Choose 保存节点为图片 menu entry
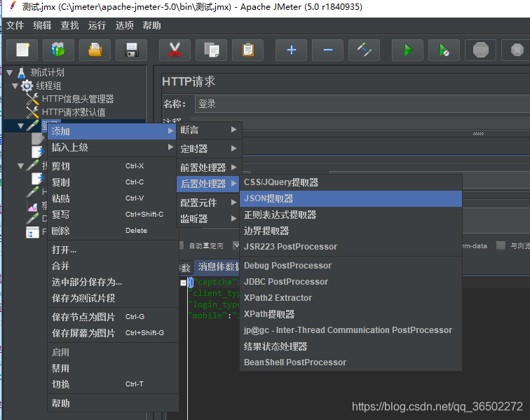Screen dimensions: 530x420 pos(112,317)
